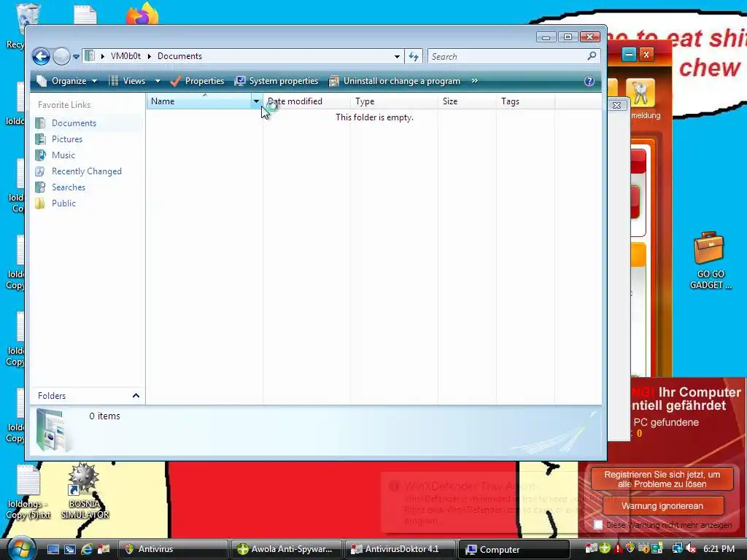Sort by the Type column

click(x=394, y=101)
